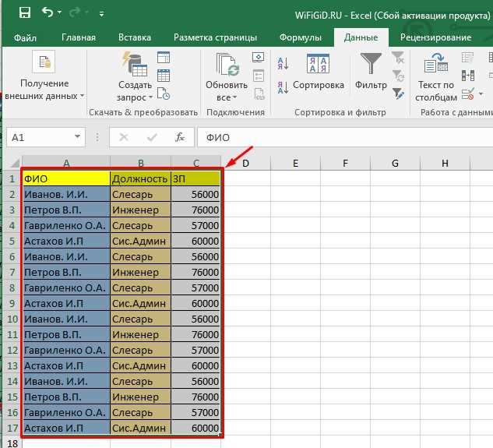
Task: Click the Cancel X icon in formula bar
Action: click(x=124, y=137)
